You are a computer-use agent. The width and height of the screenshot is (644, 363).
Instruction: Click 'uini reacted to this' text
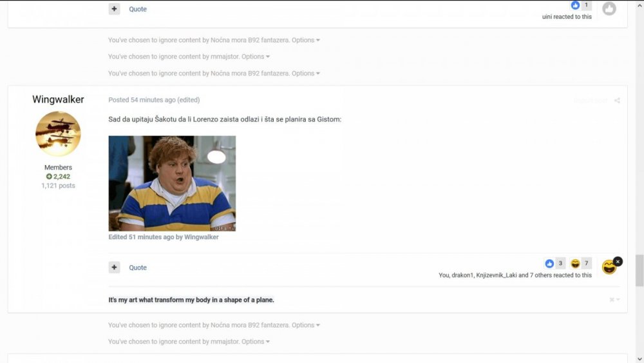[x=567, y=17]
